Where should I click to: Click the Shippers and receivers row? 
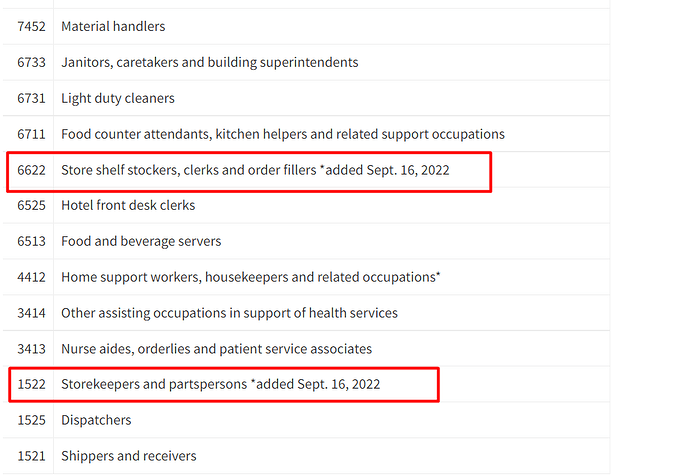[x=128, y=456]
